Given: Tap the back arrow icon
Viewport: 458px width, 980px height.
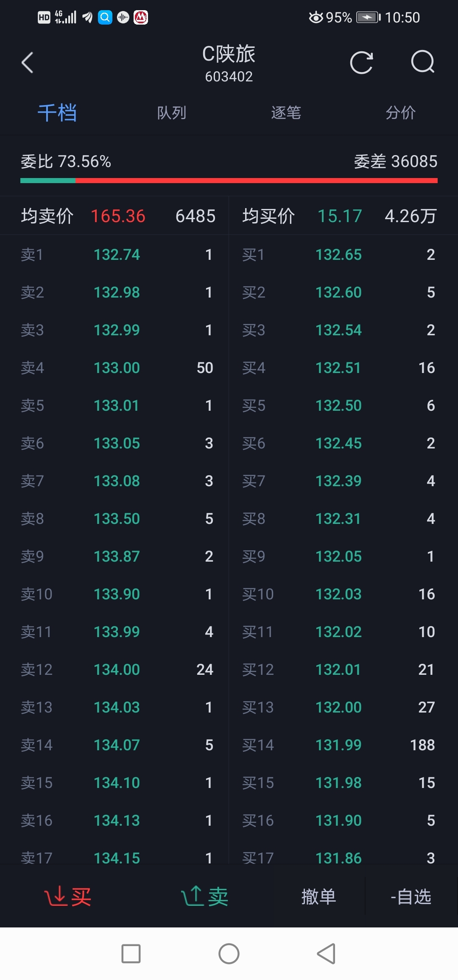Looking at the screenshot, I should [28, 63].
